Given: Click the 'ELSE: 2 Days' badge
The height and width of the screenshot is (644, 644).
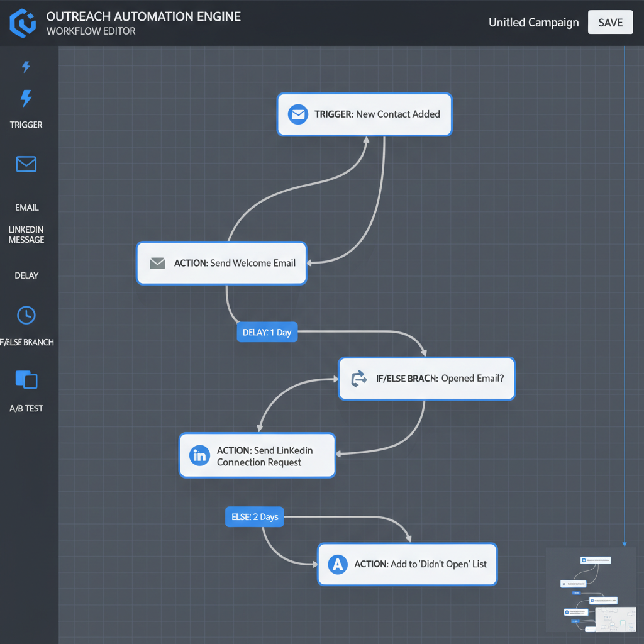Looking at the screenshot, I should [254, 516].
